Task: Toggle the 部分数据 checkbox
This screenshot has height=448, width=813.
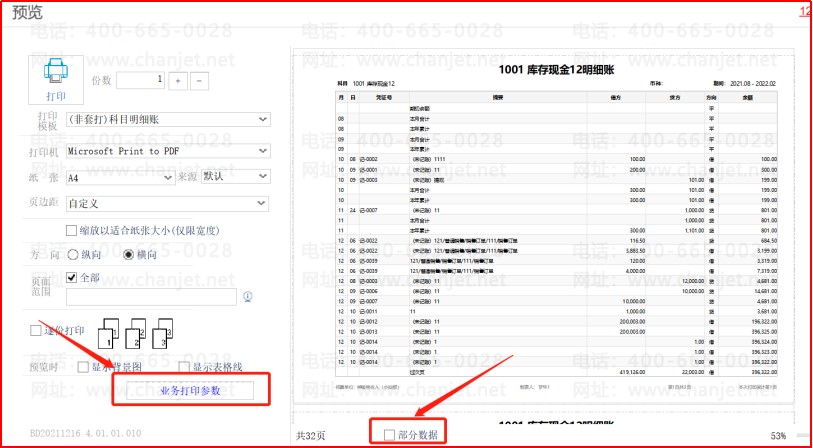Action: (x=389, y=435)
